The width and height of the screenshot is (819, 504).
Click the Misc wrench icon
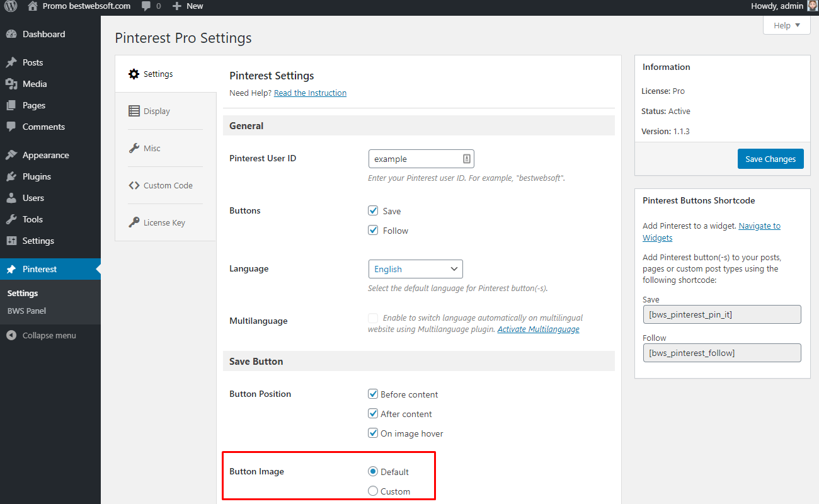134,148
